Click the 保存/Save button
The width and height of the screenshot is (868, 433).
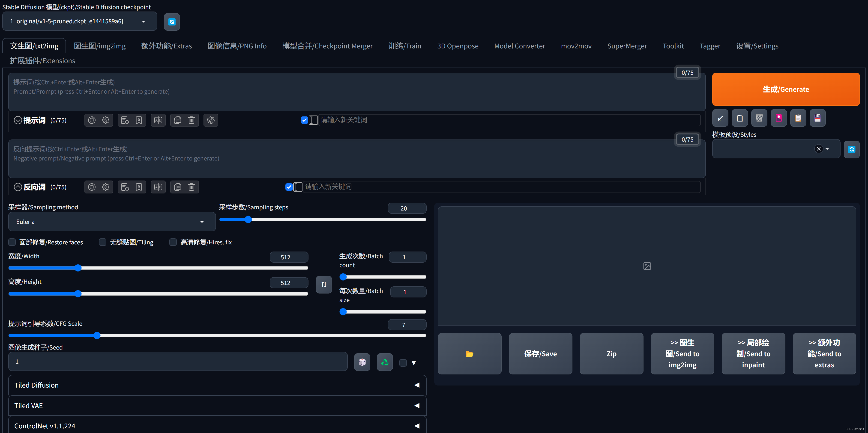(540, 354)
